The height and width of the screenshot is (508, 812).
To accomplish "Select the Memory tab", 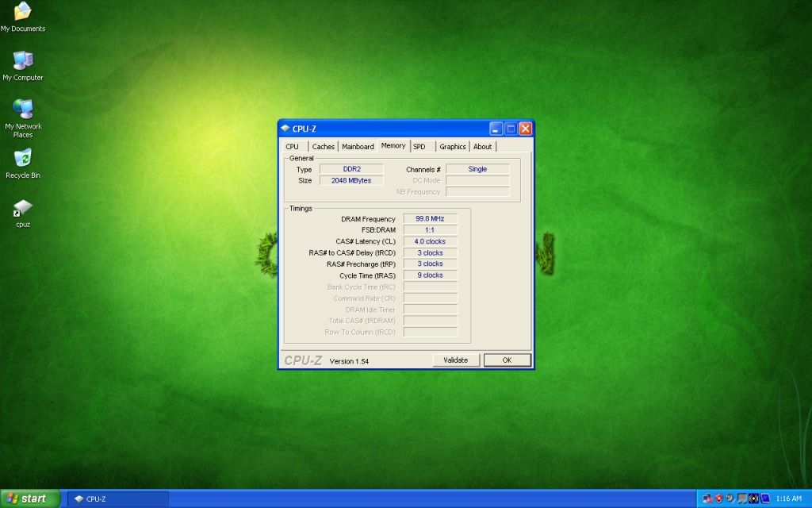I will click(x=393, y=146).
